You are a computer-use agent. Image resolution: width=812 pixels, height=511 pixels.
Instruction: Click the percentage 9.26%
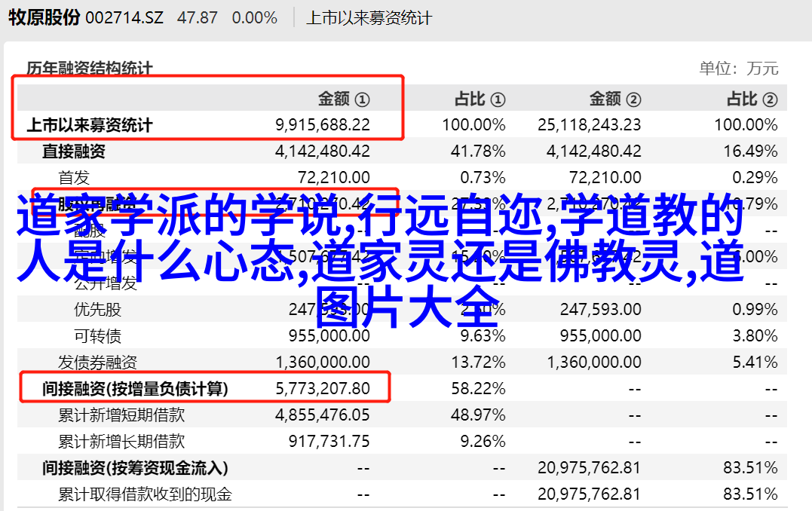coord(483,442)
